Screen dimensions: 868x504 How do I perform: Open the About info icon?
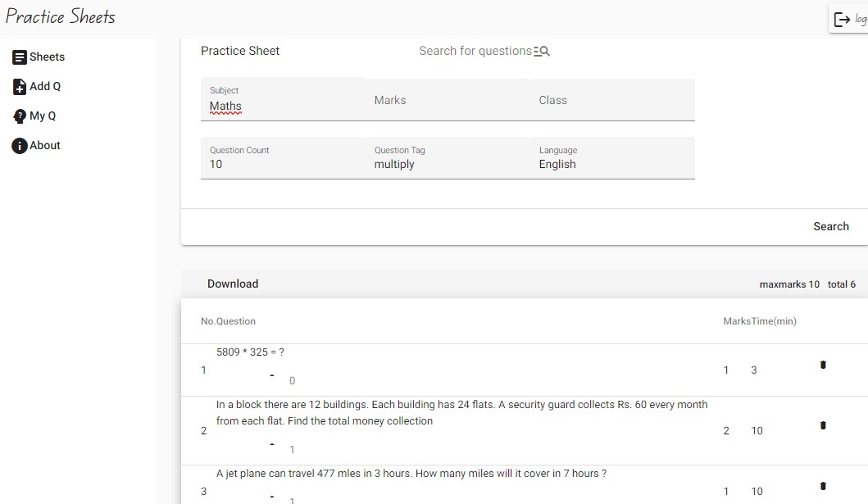coord(20,146)
